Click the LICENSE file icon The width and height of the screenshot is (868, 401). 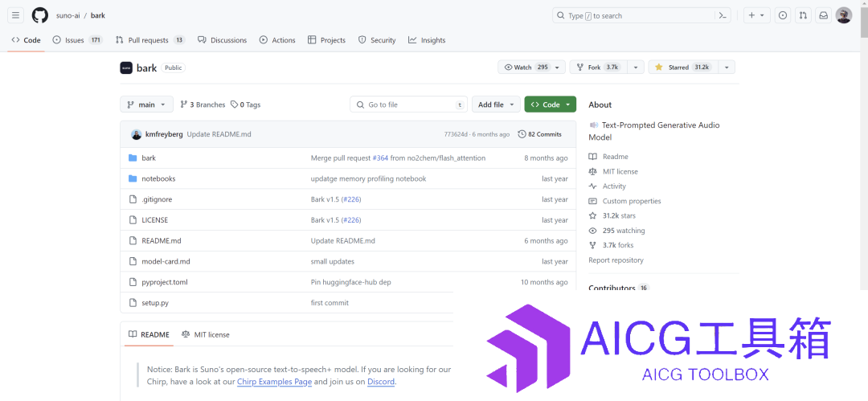pos(133,220)
